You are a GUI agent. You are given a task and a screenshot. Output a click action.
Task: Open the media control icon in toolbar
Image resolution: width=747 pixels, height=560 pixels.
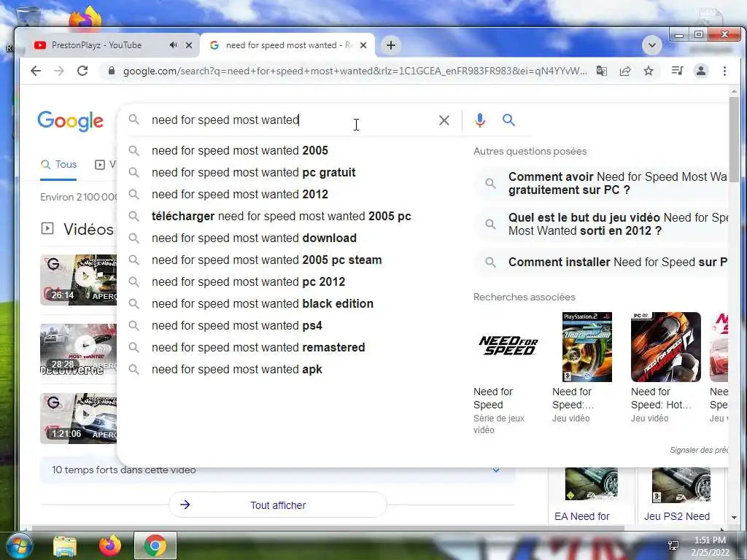(x=677, y=71)
